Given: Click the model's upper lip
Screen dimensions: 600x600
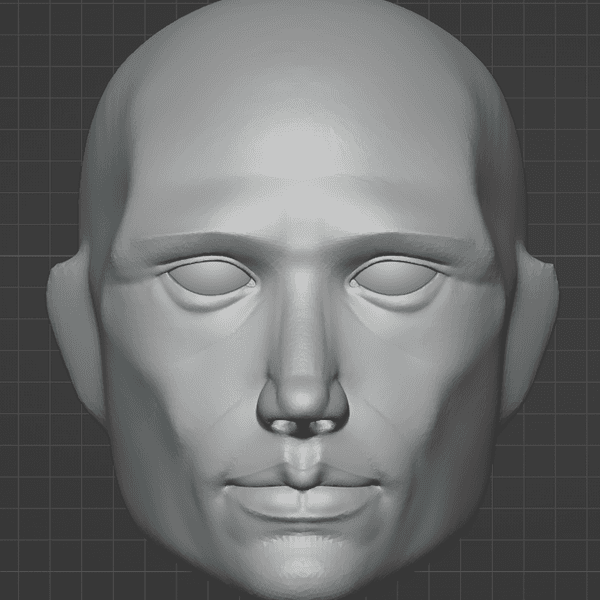Looking at the screenshot, I should click(302, 478).
